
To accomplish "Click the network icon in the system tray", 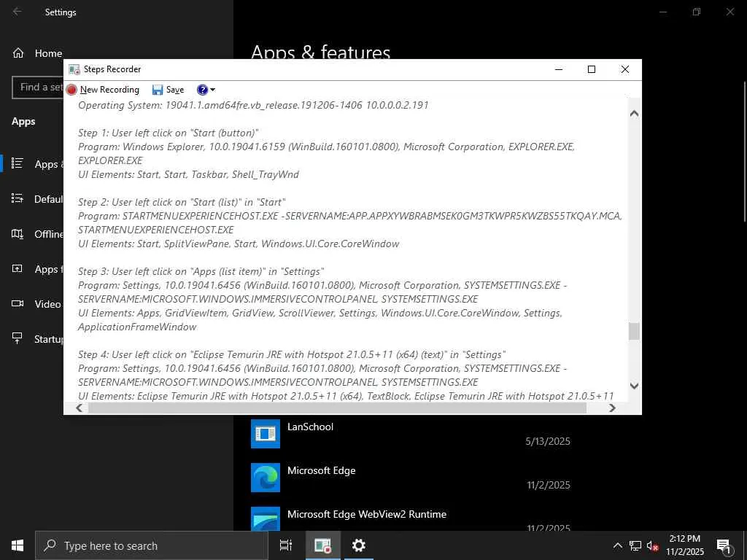I will coord(635,545).
